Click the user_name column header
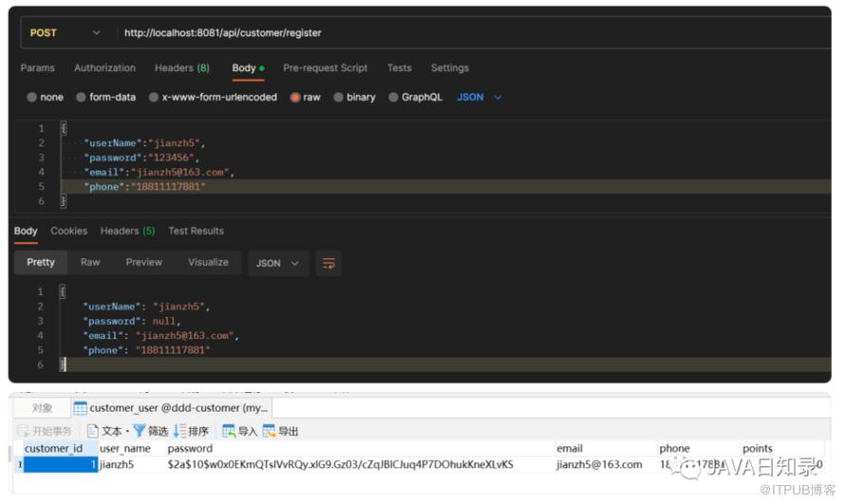 pos(125,449)
